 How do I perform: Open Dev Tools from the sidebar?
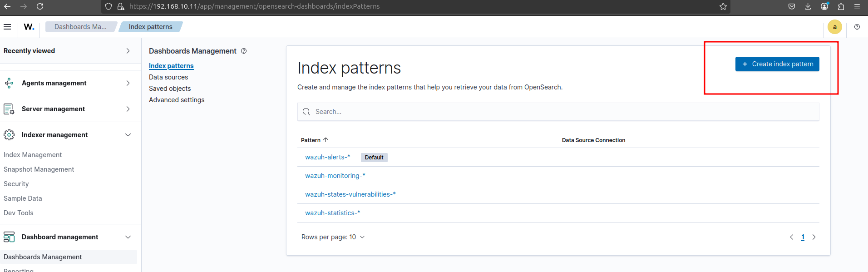coord(19,213)
